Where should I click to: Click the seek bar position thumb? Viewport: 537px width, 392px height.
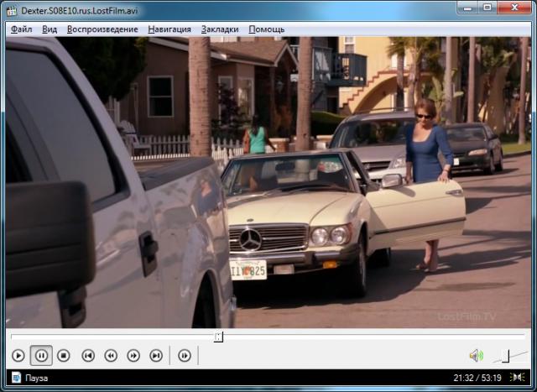(218, 337)
